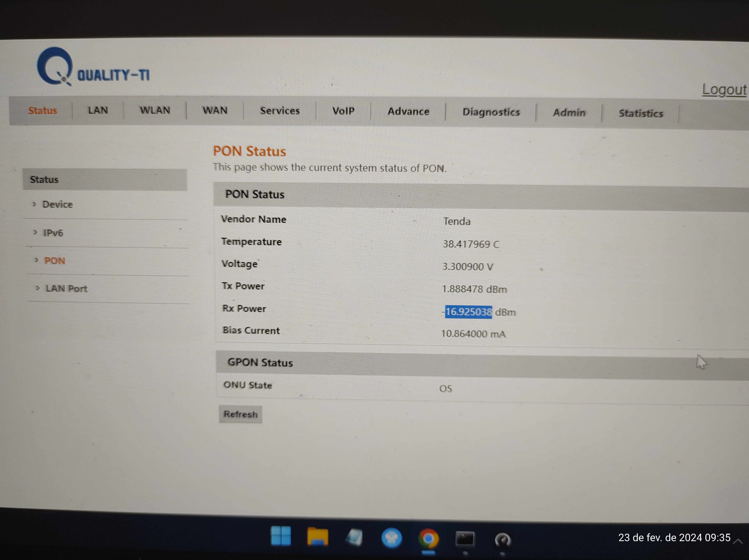Click the highlighted Rx Power value

click(468, 312)
